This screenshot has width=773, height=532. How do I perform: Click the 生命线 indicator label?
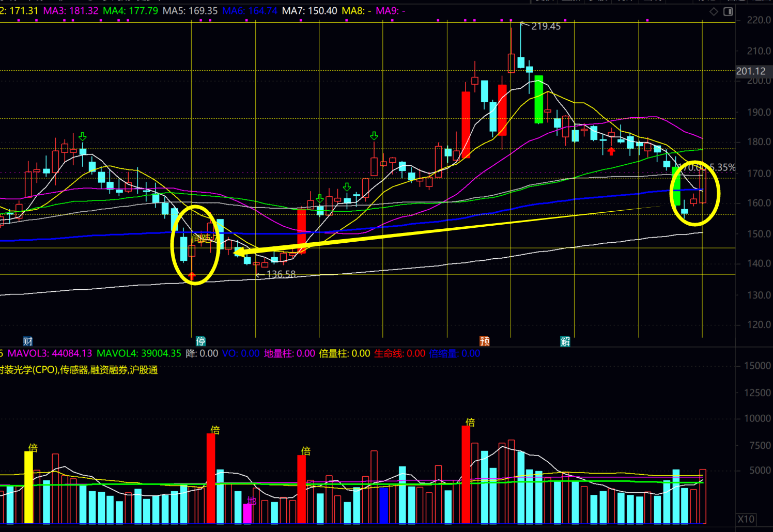pyautogui.click(x=399, y=353)
